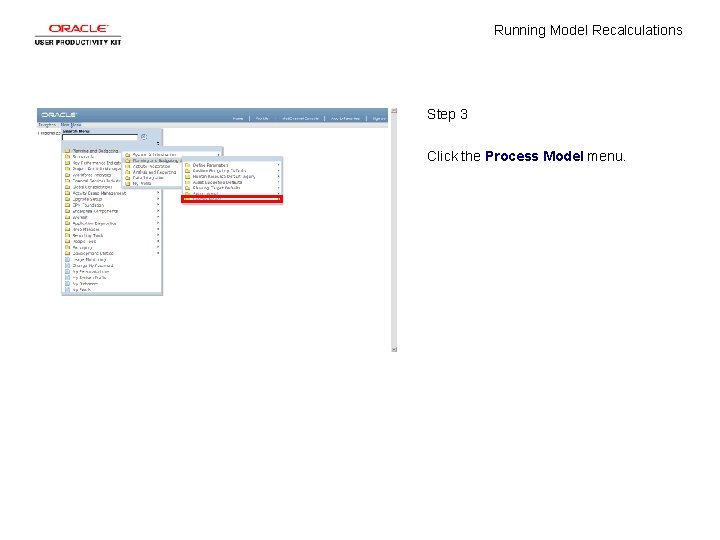The image size is (720, 540).
Task: Click the Planning Target Defaults folder icon
Action: [x=187, y=188]
